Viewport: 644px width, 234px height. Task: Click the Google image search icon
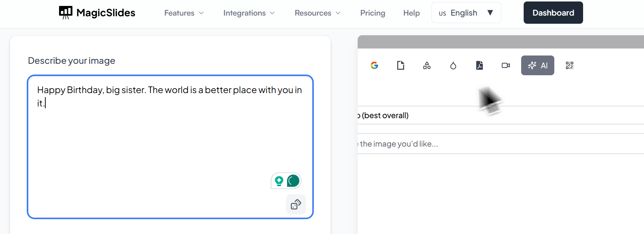[374, 66]
